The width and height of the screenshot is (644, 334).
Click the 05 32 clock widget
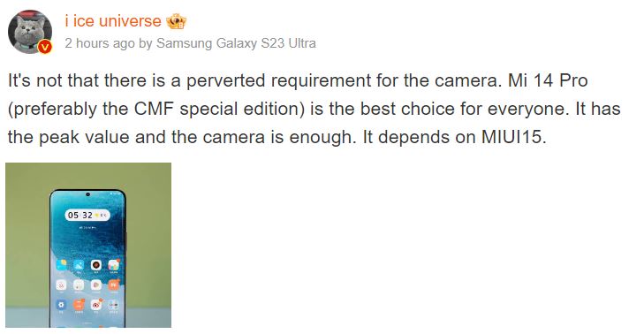point(87,215)
